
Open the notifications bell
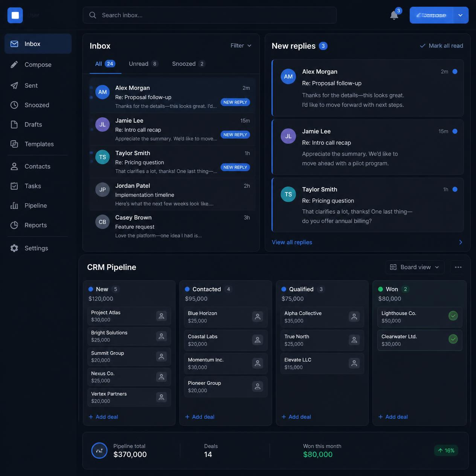394,15
